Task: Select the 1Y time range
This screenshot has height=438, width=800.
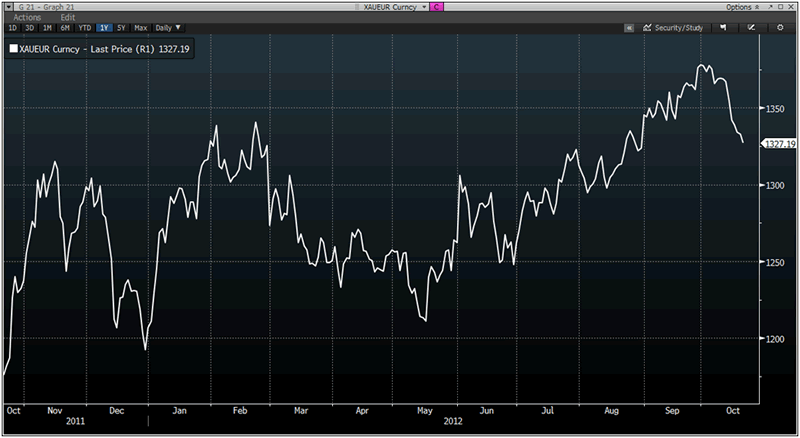Action: coord(104,28)
